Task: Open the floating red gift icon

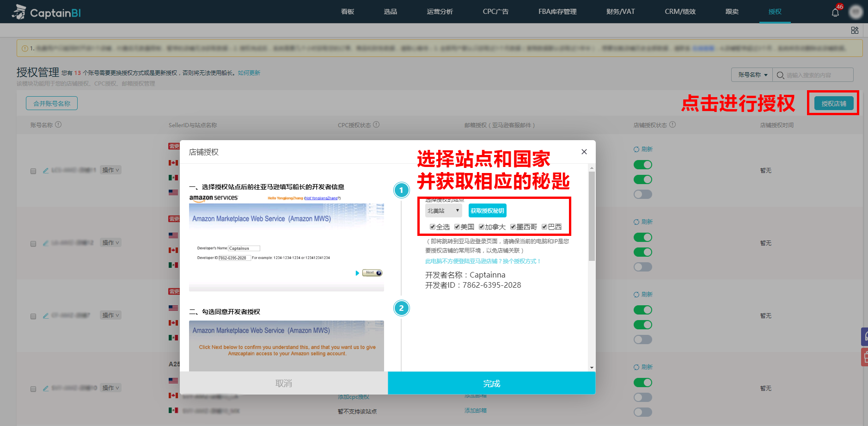Action: [x=865, y=357]
